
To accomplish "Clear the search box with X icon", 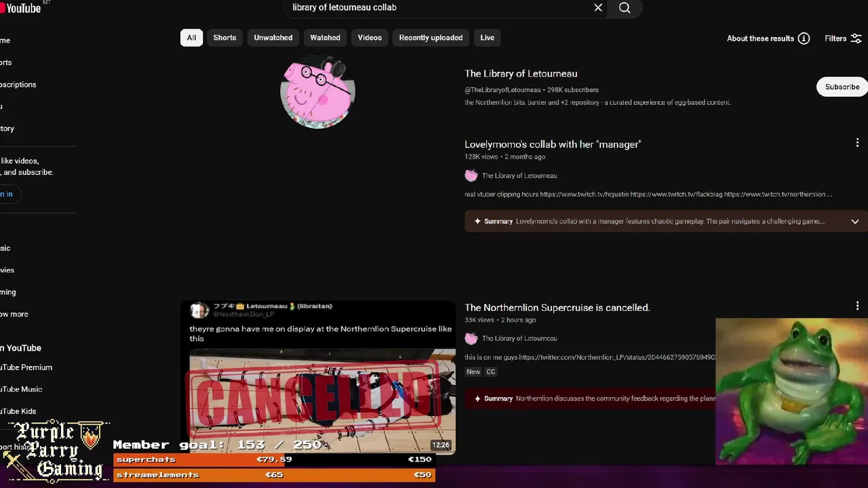I will (x=598, y=7).
